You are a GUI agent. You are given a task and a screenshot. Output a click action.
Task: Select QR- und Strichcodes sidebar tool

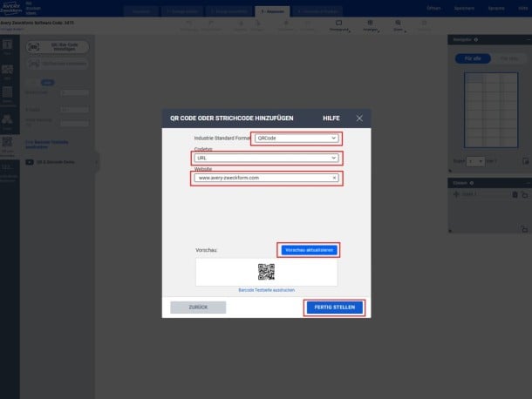click(x=7, y=146)
